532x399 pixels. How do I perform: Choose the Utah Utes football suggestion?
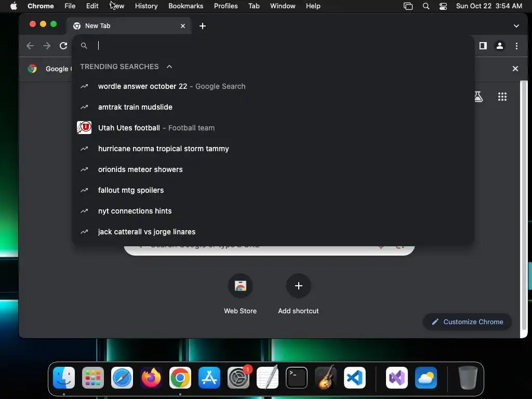pyautogui.click(x=273, y=128)
